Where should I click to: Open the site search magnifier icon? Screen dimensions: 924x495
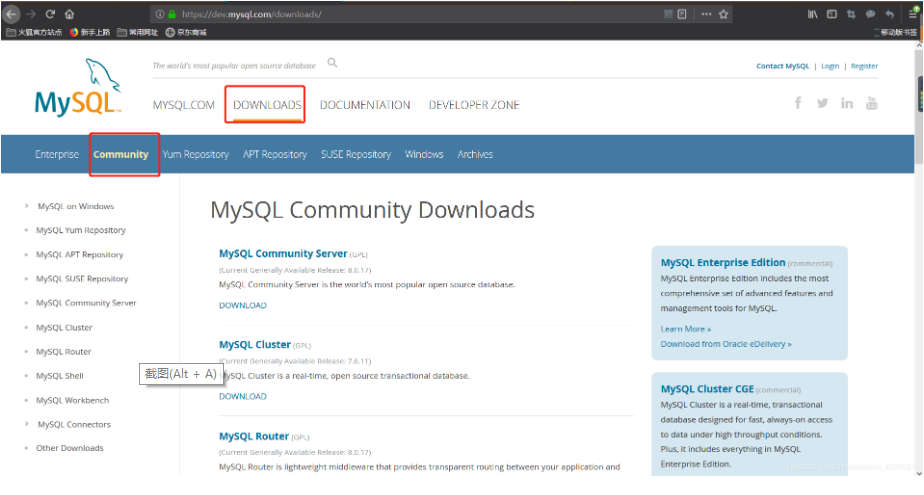(332, 62)
